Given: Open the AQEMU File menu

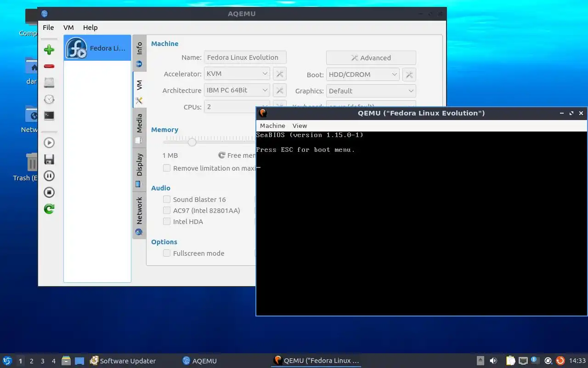Looking at the screenshot, I should tap(48, 28).
